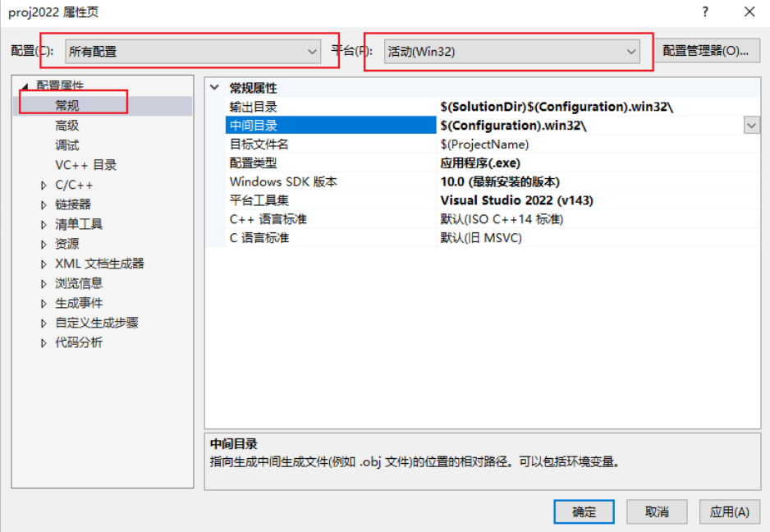Select the 清单工具 tree label

pos(79,224)
